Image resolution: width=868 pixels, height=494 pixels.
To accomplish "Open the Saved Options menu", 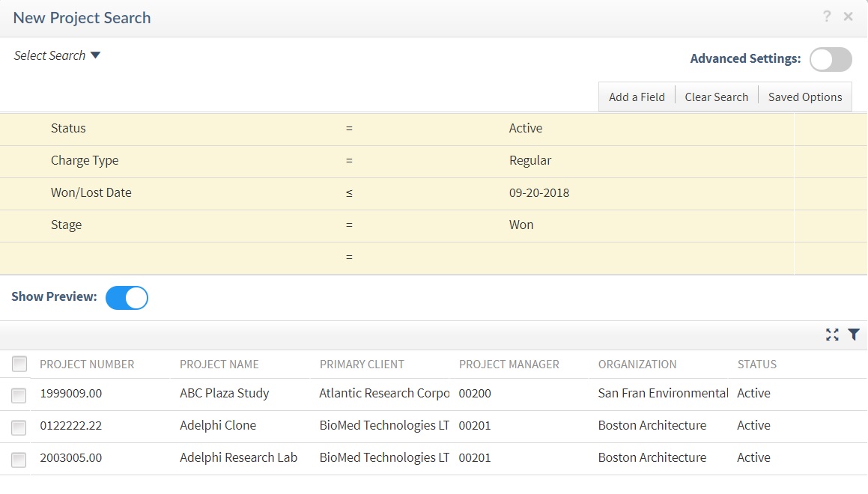I will point(805,97).
